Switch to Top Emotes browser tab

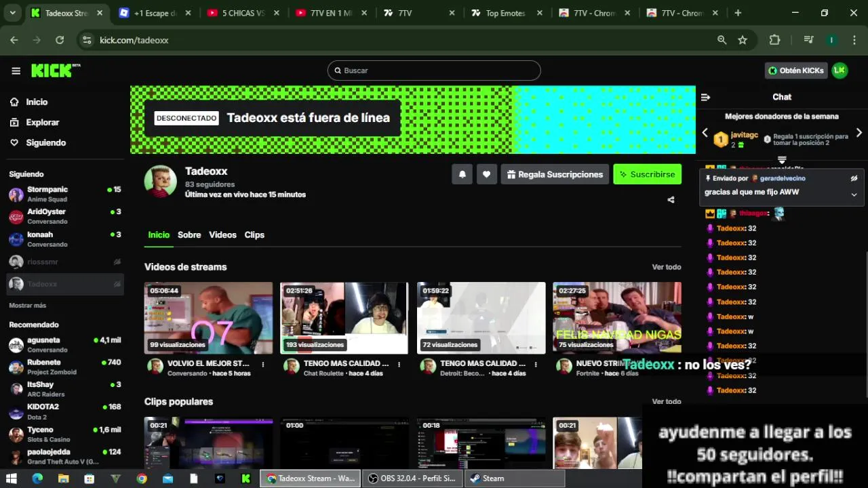coord(505,13)
